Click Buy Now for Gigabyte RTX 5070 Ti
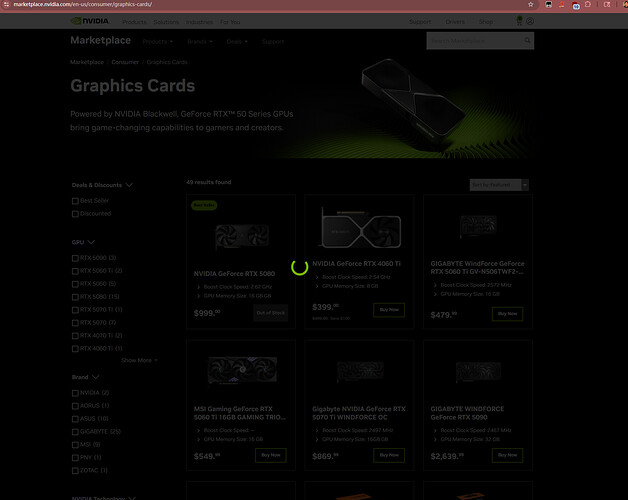Viewport: 628px width, 500px height. pos(389,455)
